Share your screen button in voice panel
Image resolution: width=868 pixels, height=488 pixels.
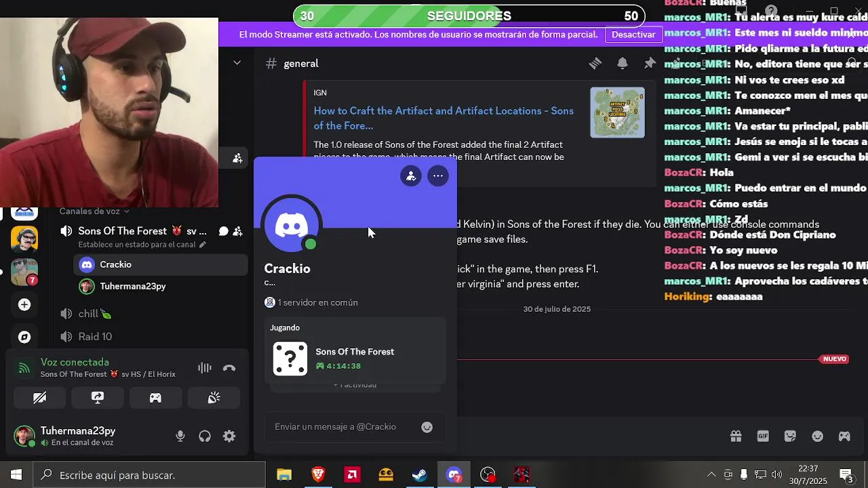click(x=98, y=398)
